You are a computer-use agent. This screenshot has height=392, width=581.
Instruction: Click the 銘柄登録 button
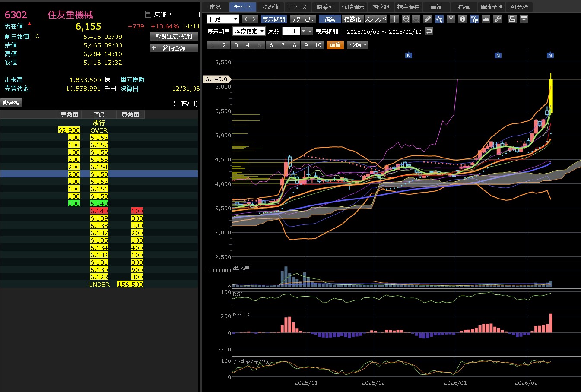pos(174,48)
